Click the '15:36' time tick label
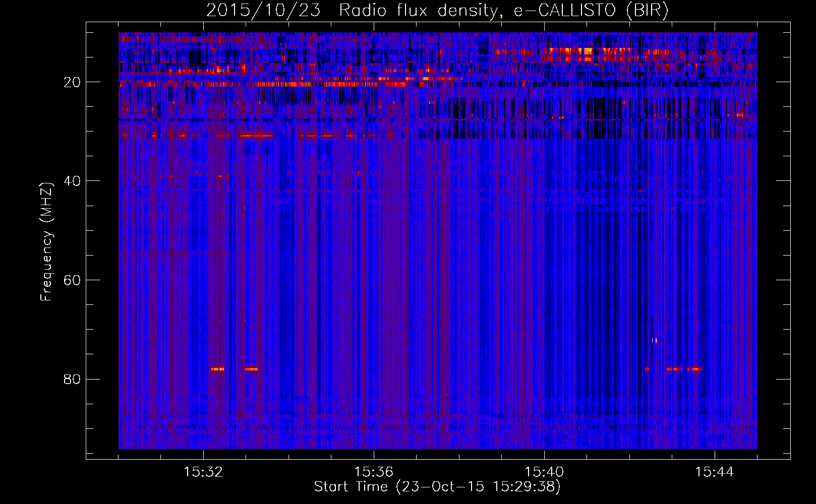Viewport: 816px width, 504px height. click(x=374, y=472)
